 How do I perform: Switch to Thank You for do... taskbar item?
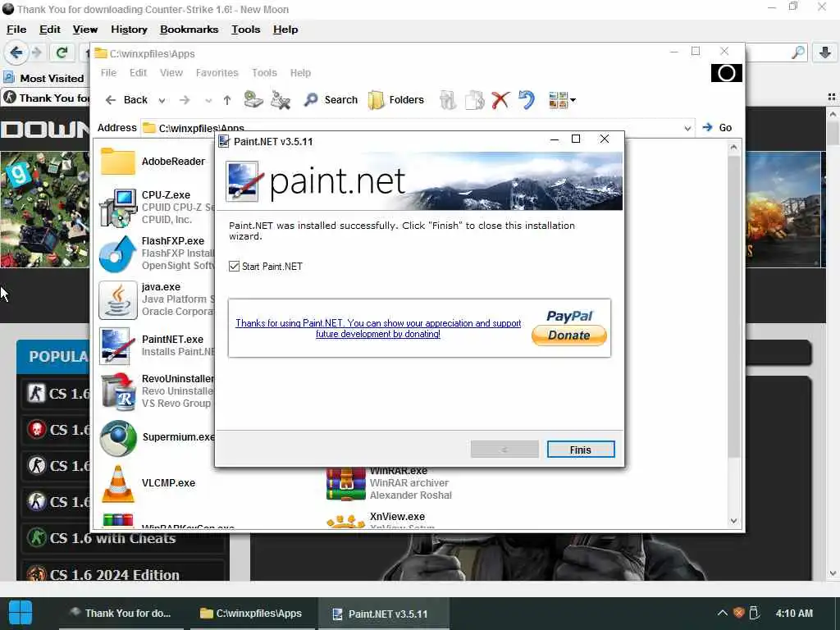pos(121,614)
